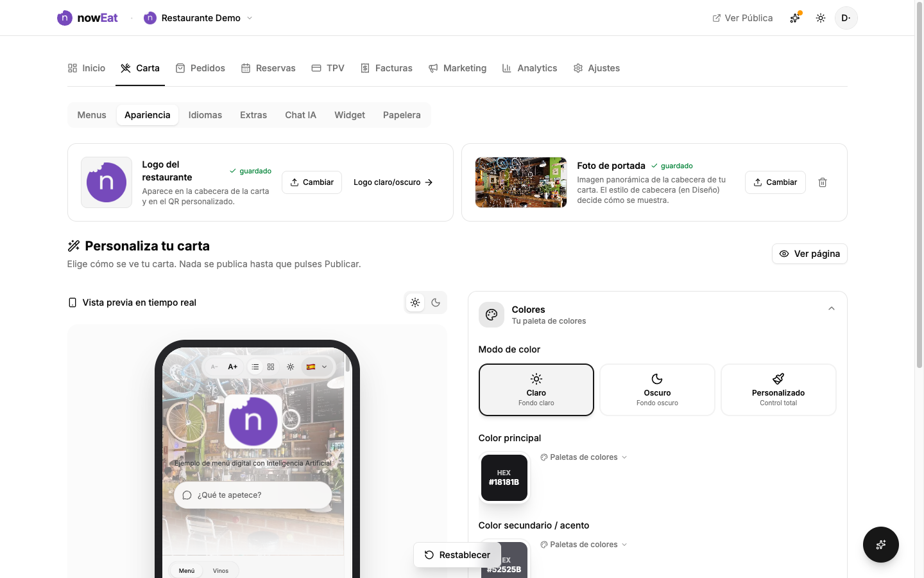Select Personalizado color mode
Viewport: 924px width, 578px height.
point(778,390)
